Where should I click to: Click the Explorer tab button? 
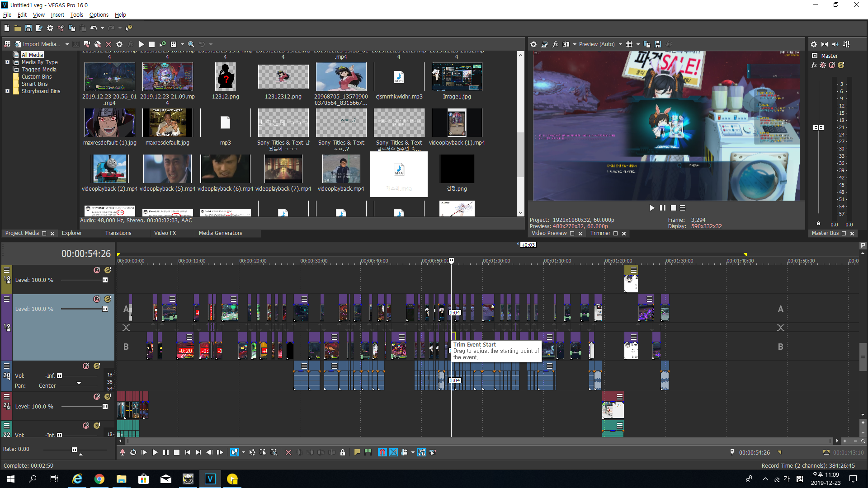tap(71, 232)
